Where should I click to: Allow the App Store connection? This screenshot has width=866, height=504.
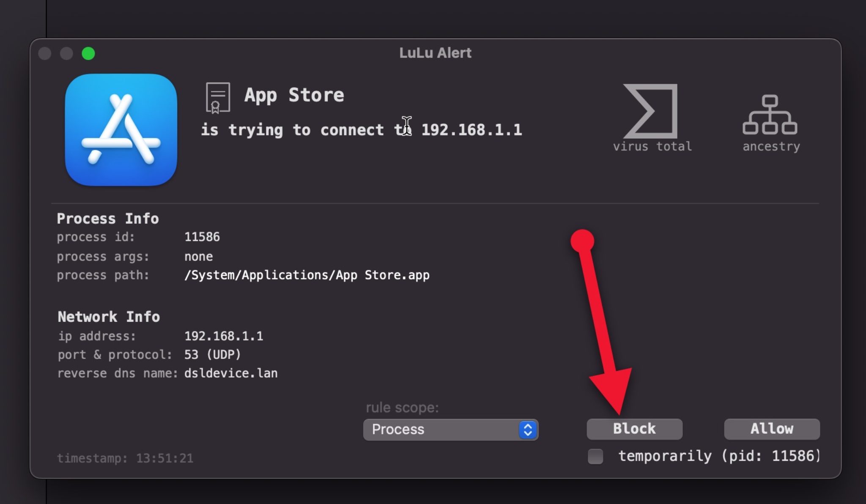point(772,429)
